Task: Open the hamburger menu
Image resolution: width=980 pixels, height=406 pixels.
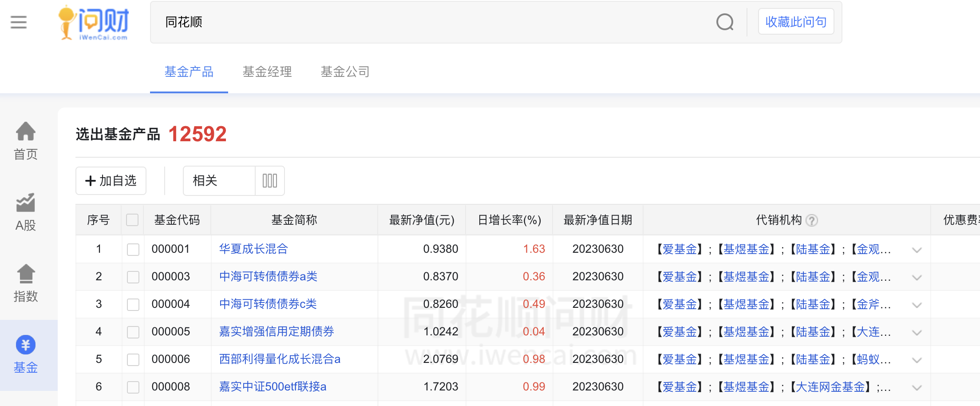Action: pos(19,22)
